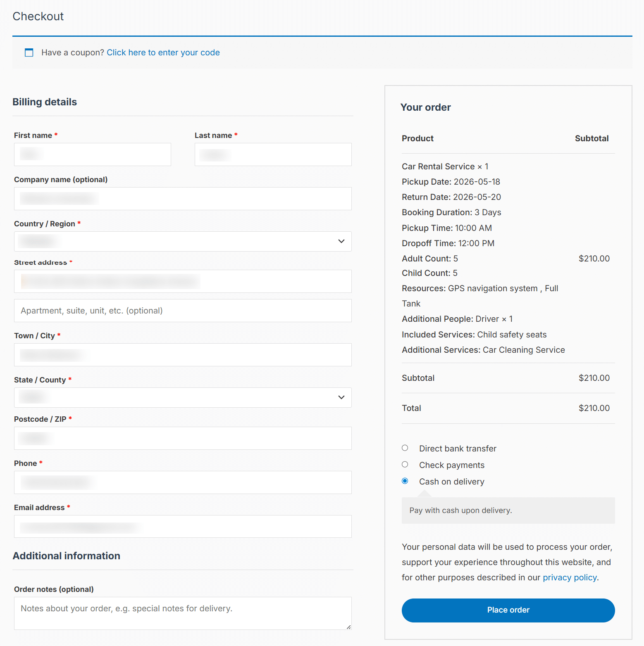The image size is (644, 646).
Task: Click here to enter your code link
Action: click(x=163, y=52)
